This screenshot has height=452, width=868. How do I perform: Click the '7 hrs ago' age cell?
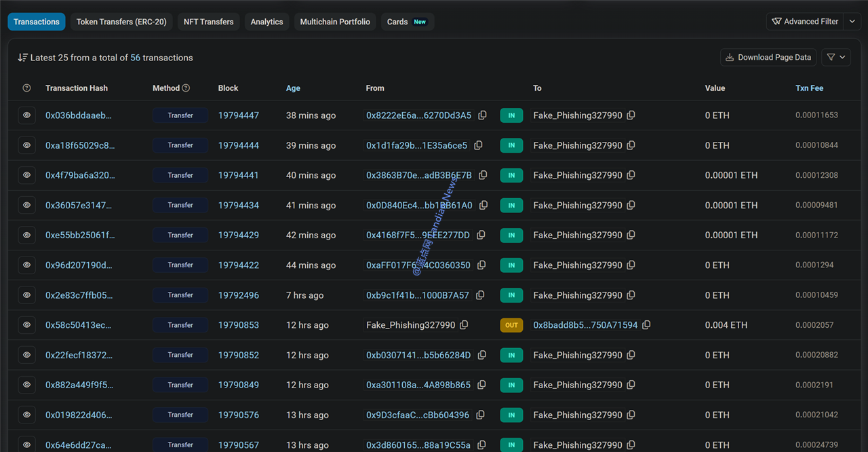click(304, 295)
